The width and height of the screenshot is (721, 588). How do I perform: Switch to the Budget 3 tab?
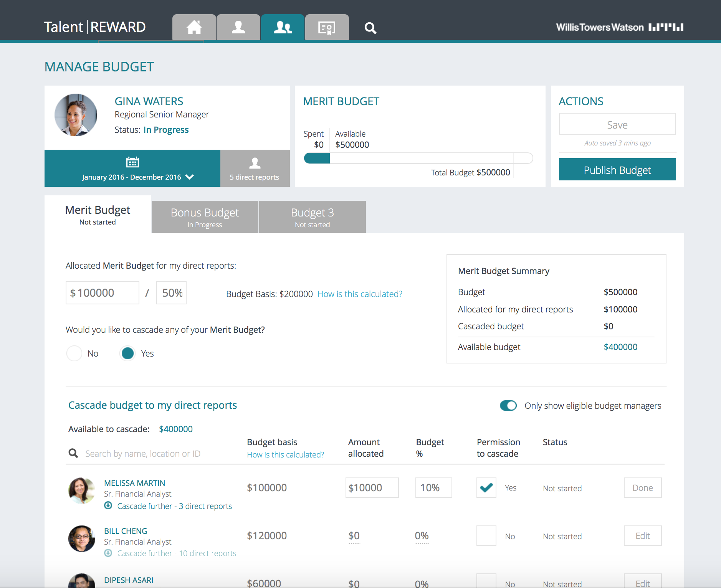312,217
